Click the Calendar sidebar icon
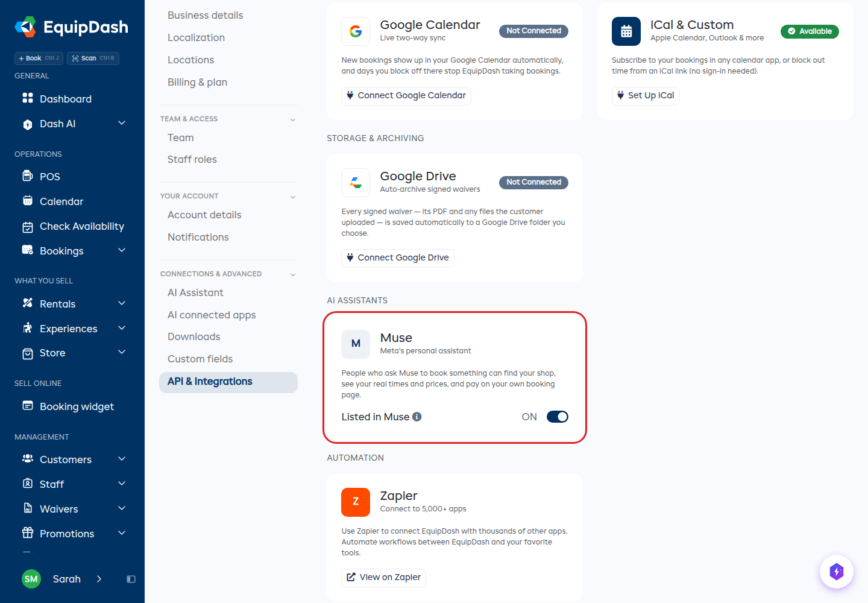Image resolution: width=868 pixels, height=603 pixels. click(x=28, y=201)
